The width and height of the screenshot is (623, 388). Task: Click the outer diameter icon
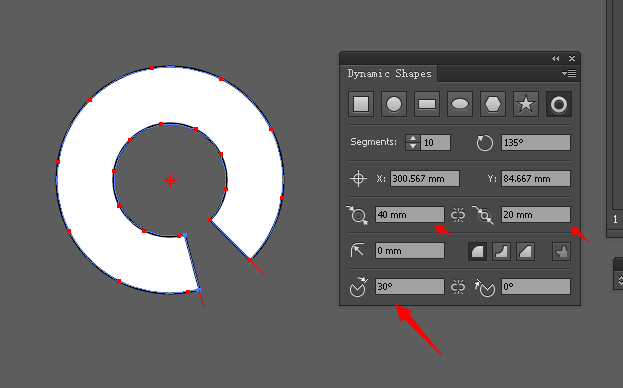(x=357, y=215)
